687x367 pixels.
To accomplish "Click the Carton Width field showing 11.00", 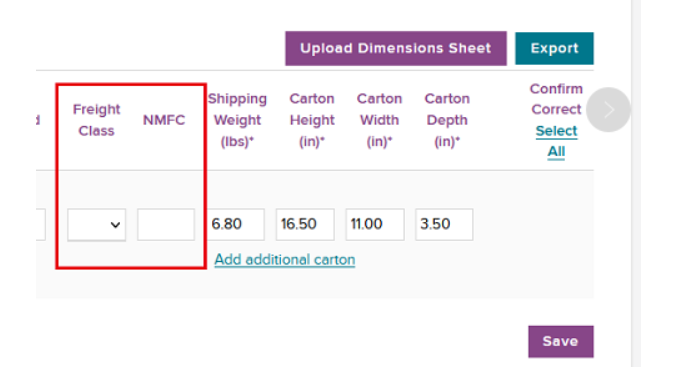I will click(x=375, y=225).
